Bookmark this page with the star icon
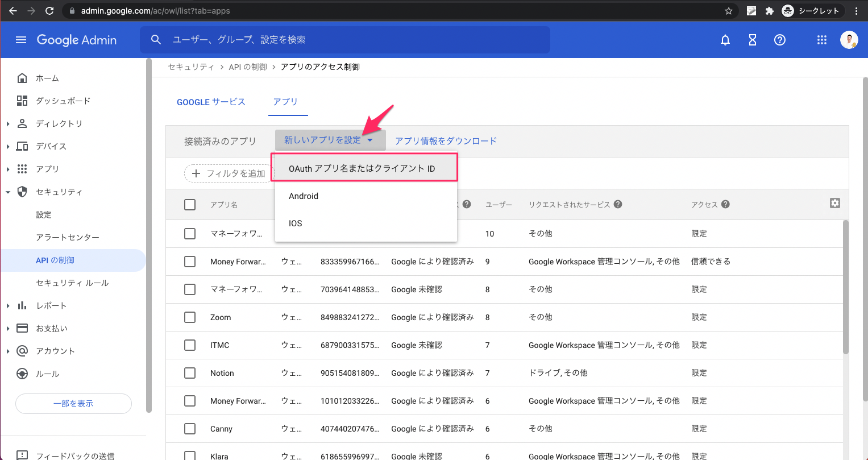This screenshot has height=460, width=868. point(729,10)
